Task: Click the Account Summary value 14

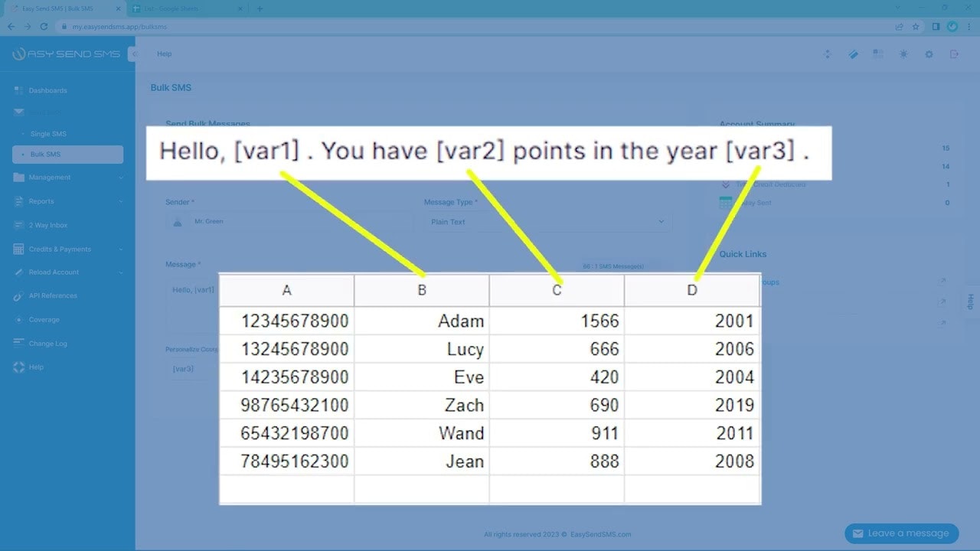Action: point(946,167)
